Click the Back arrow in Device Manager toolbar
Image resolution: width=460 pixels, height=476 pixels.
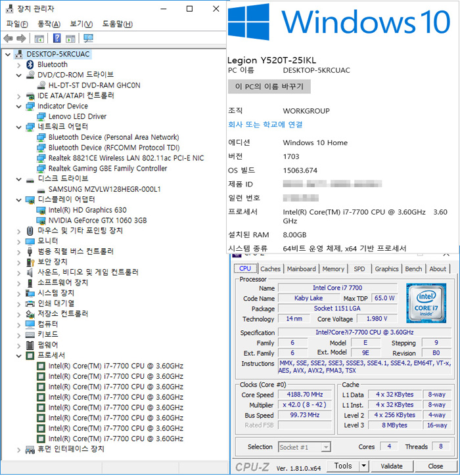(8, 39)
